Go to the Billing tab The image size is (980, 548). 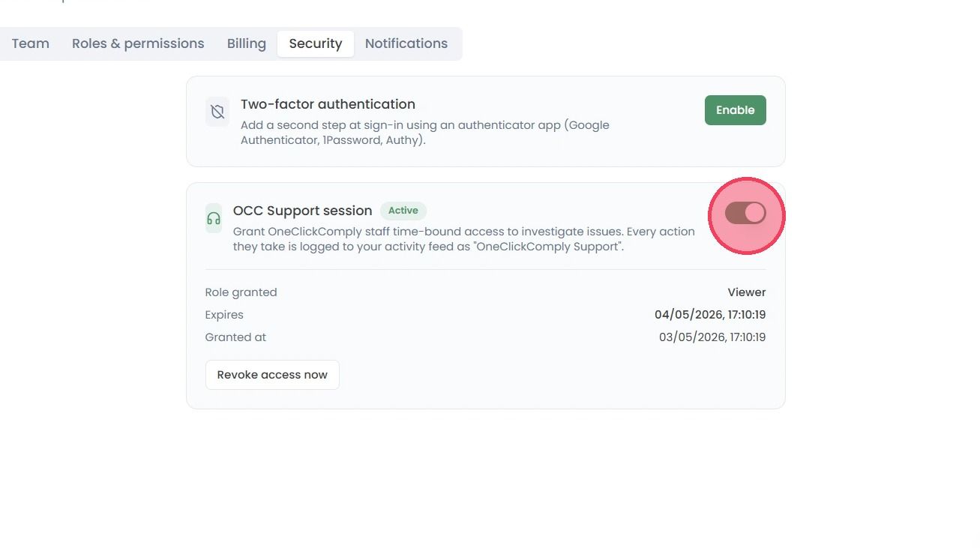coord(247,43)
